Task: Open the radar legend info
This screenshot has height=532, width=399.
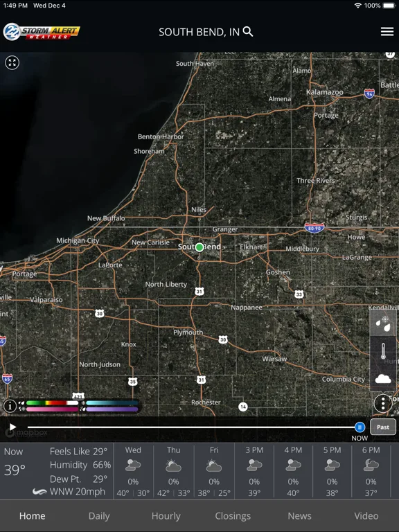Action: 10,405
